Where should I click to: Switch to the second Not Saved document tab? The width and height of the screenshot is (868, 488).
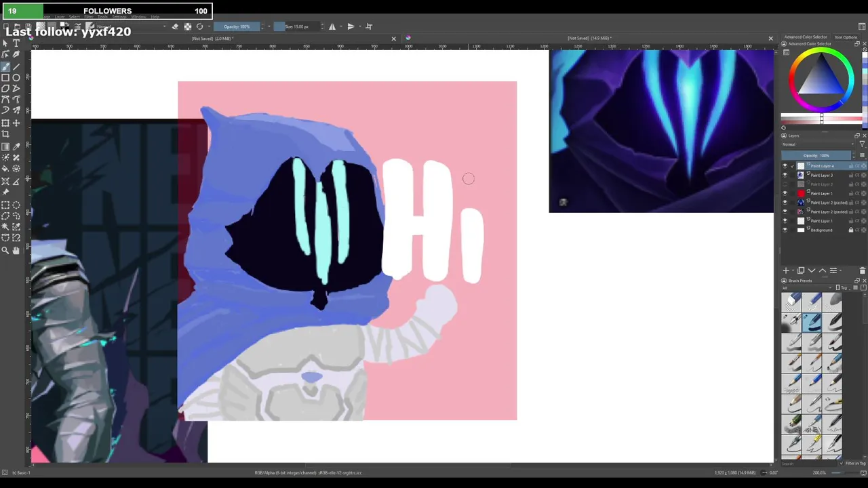pos(589,39)
